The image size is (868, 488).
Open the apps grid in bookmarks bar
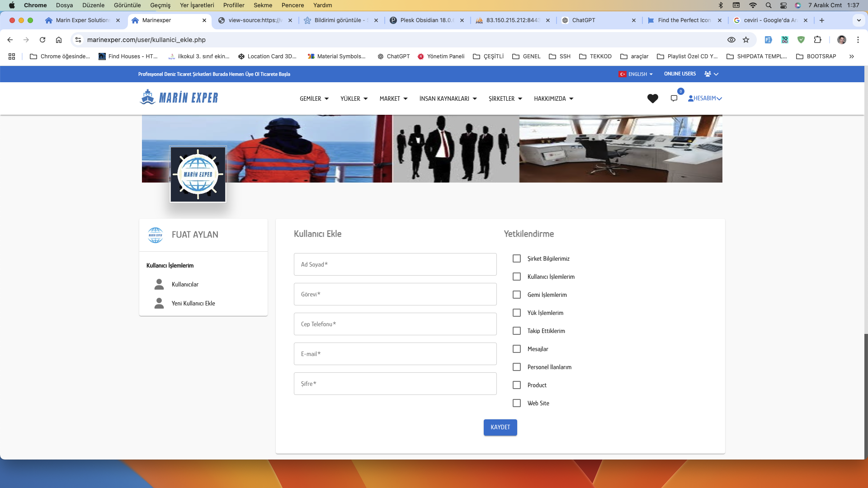point(12,56)
